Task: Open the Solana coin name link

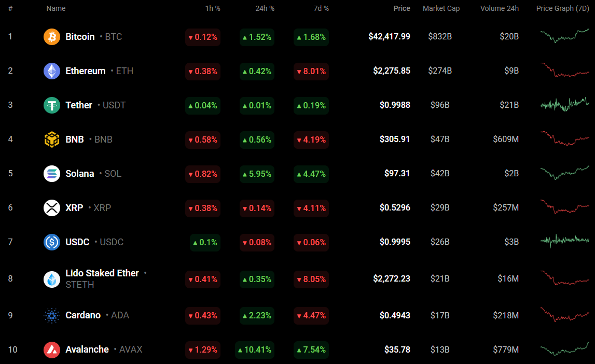Action: coord(80,174)
